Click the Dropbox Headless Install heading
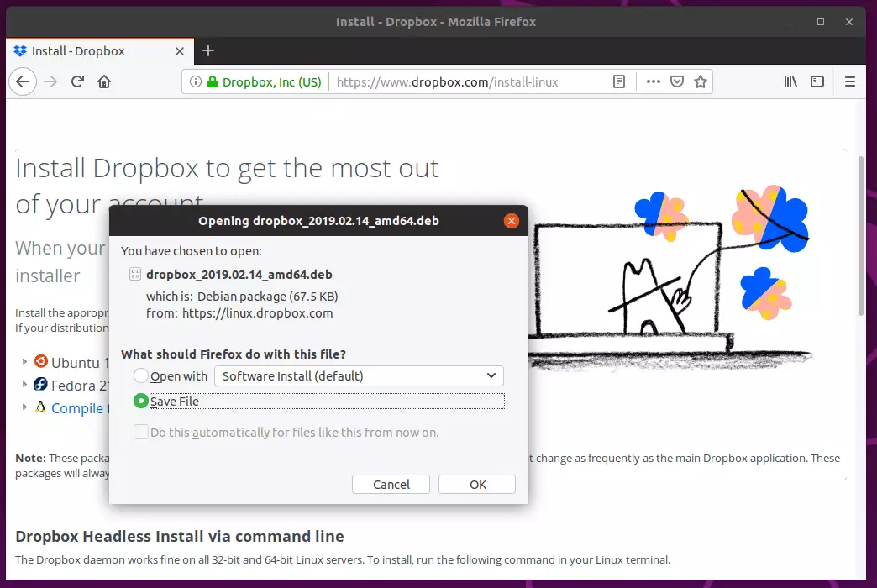The width and height of the screenshot is (877, 588). [x=180, y=536]
